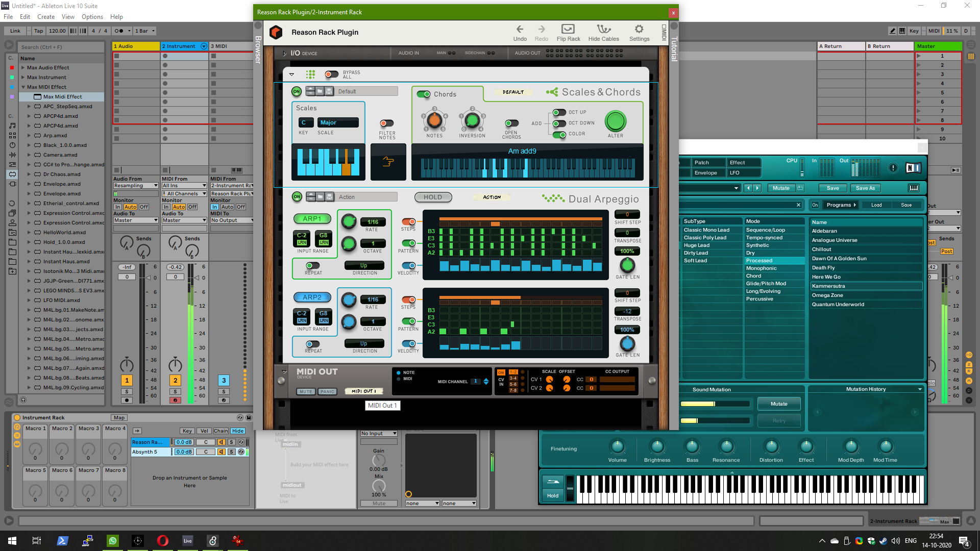Image resolution: width=980 pixels, height=551 pixels.
Task: Open the Options menu
Action: 92,17
